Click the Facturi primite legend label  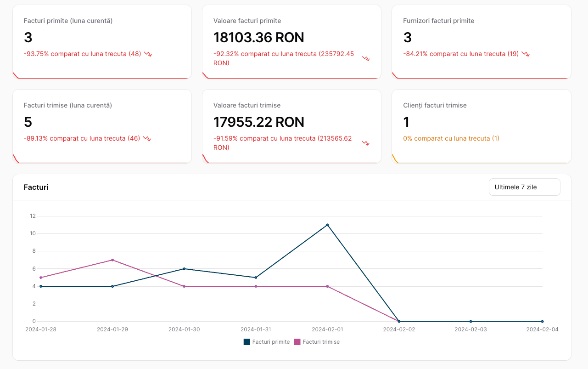click(x=271, y=342)
